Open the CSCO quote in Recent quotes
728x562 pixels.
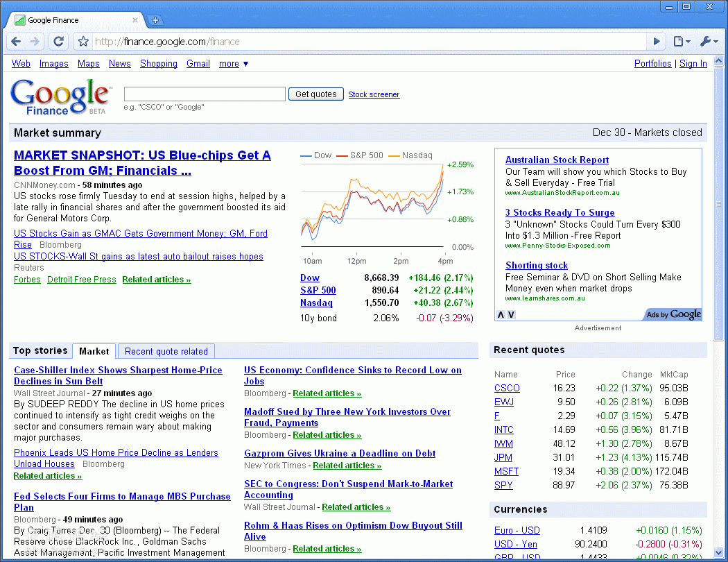[x=507, y=389]
